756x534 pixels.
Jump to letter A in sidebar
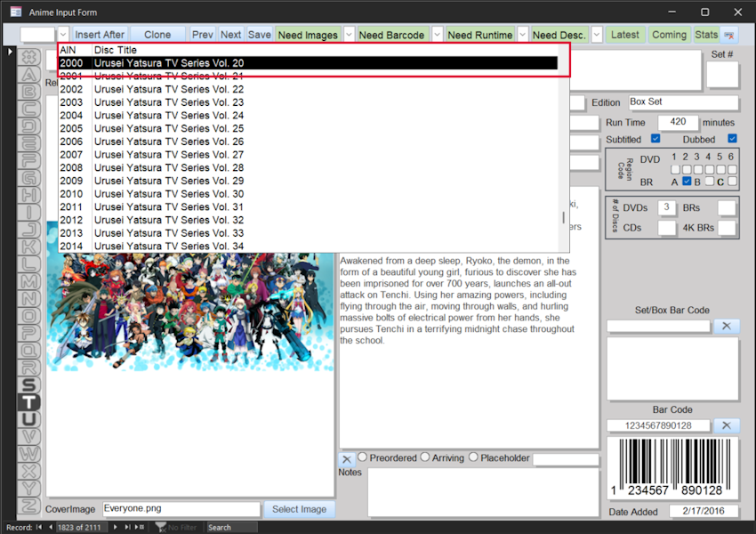pyautogui.click(x=29, y=74)
